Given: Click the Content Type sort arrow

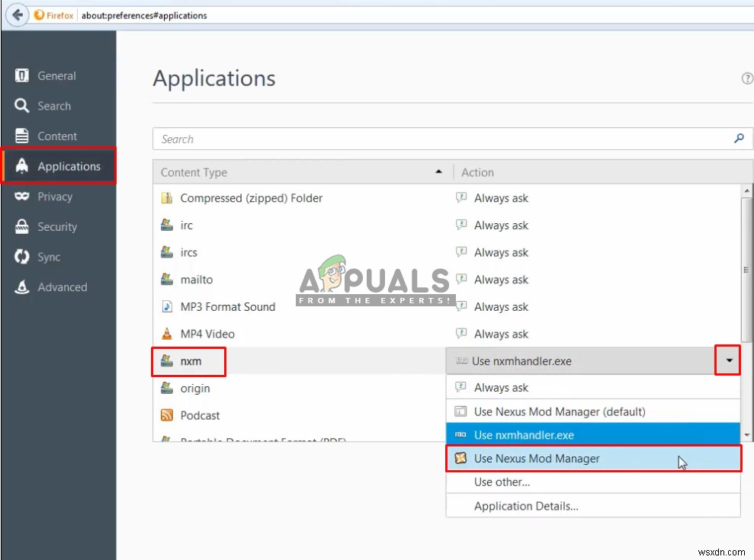Looking at the screenshot, I should click(x=438, y=171).
